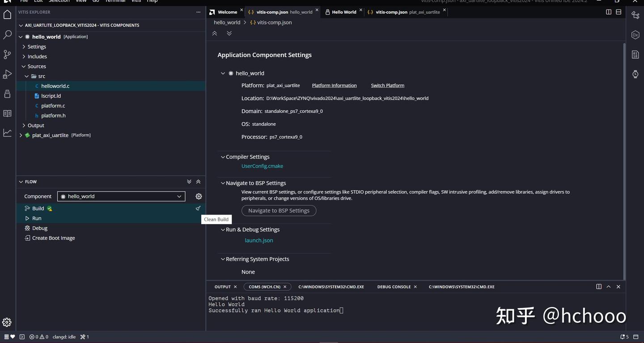Switch to the DEBUG CONSOLE tab
The image size is (644, 343).
coord(394,287)
